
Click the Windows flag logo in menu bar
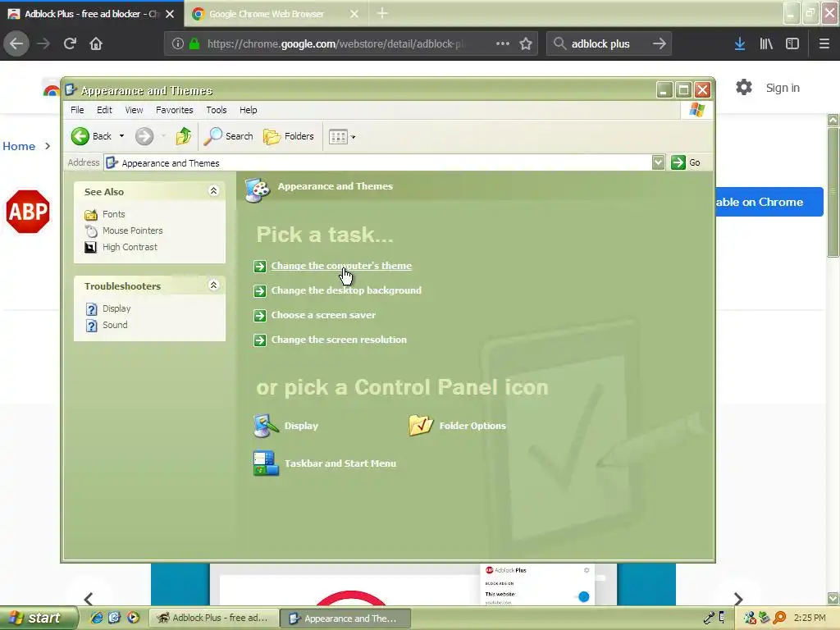(x=697, y=110)
